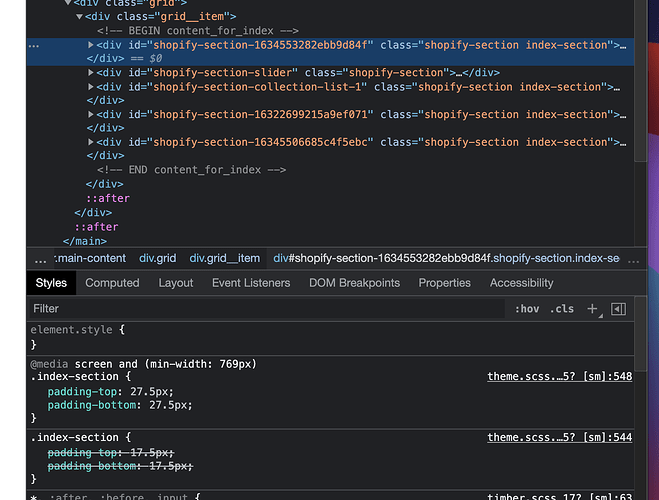Switch to the Computed tab
The image size is (659, 500).
[x=112, y=283]
